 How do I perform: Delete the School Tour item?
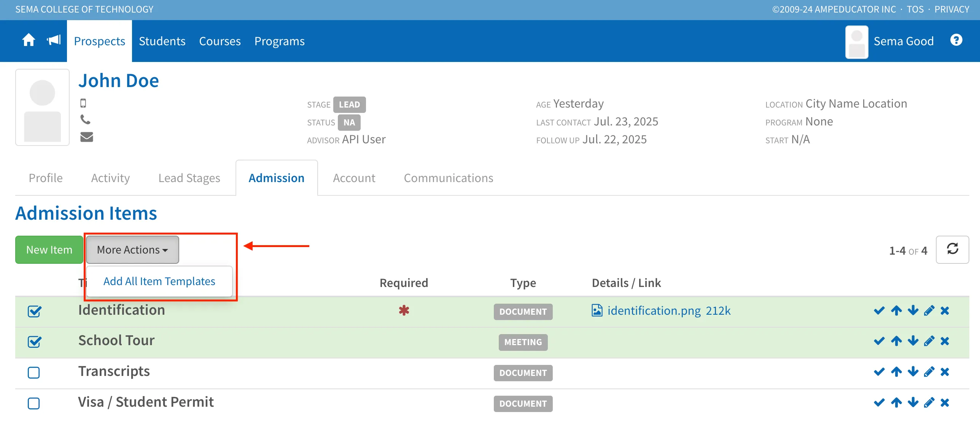945,341
